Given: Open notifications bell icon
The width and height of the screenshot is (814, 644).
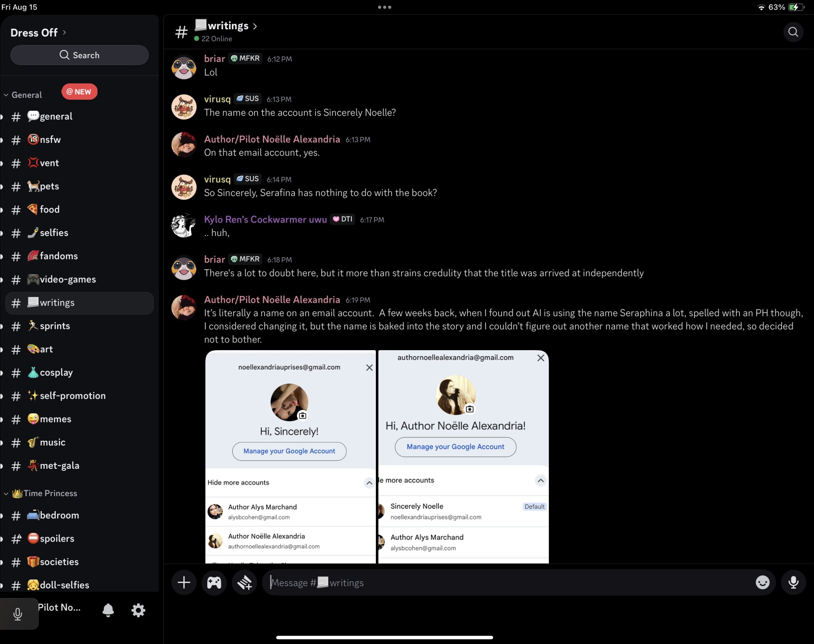Looking at the screenshot, I should pyautogui.click(x=108, y=610).
